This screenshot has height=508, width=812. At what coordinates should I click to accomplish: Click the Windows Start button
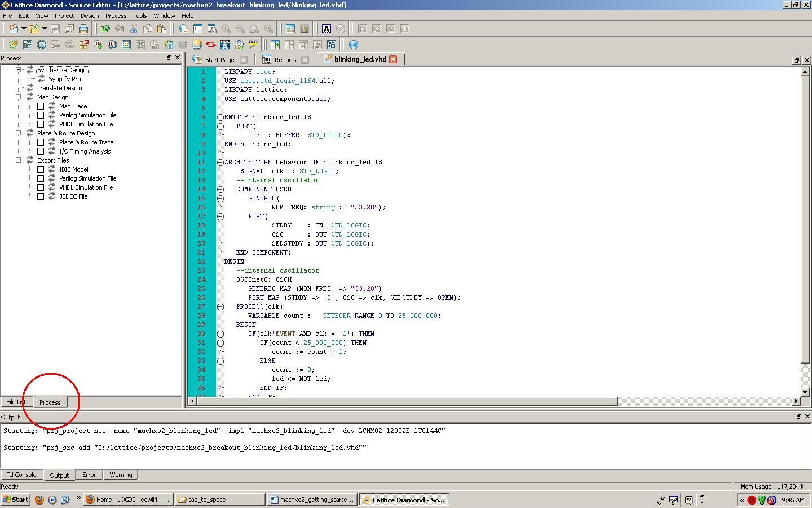click(x=15, y=500)
